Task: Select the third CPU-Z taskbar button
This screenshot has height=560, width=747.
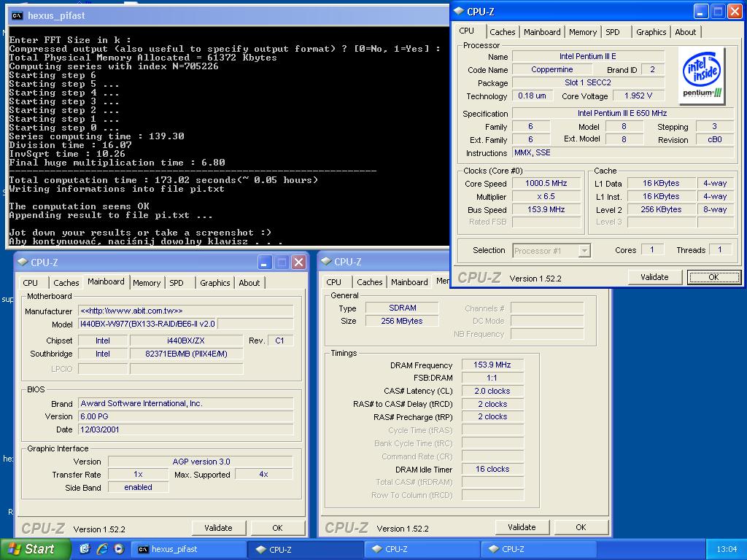Action: click(x=539, y=549)
